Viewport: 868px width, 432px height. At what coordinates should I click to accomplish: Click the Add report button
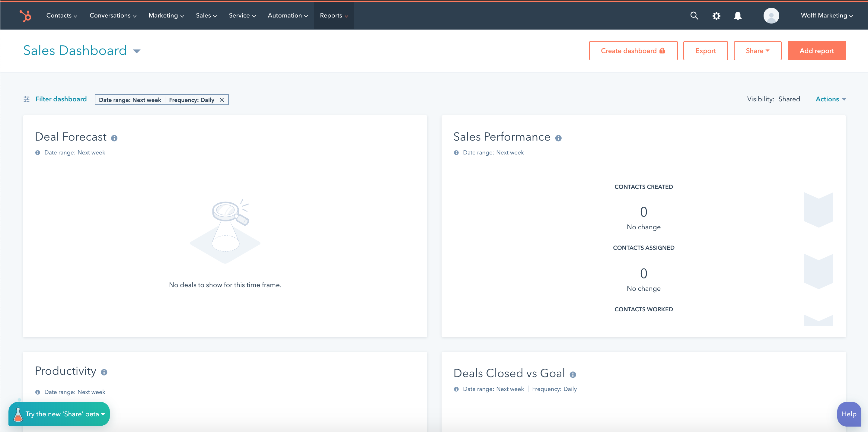pyautogui.click(x=816, y=51)
